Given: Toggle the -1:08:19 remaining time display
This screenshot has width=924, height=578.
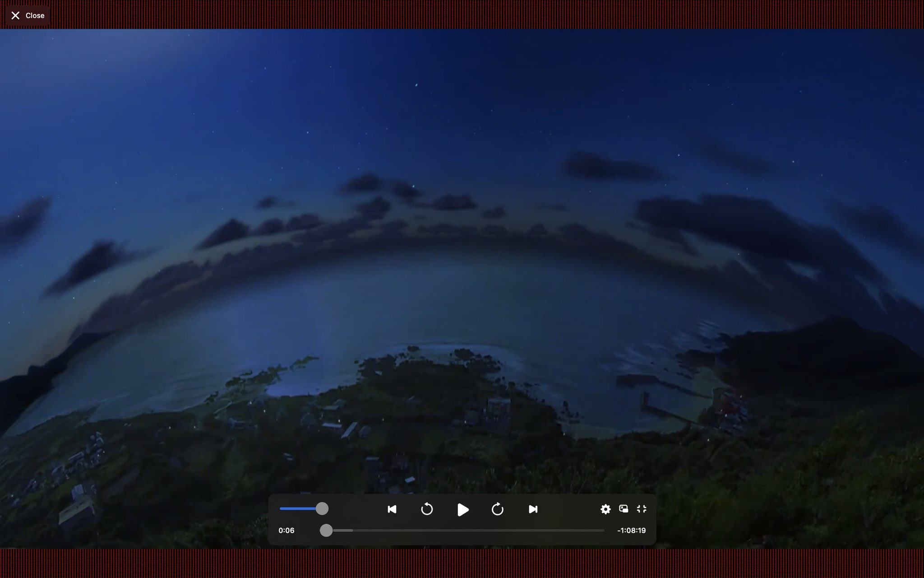Looking at the screenshot, I should (x=631, y=531).
